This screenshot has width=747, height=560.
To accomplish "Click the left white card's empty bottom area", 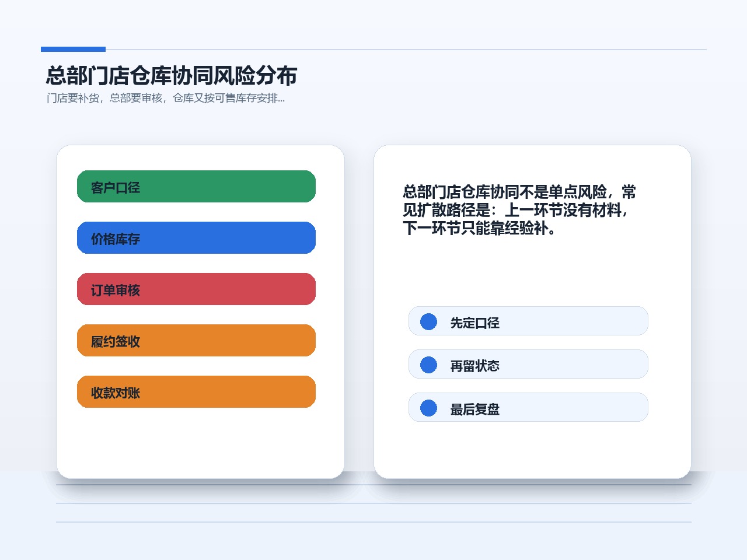I will [x=200, y=443].
